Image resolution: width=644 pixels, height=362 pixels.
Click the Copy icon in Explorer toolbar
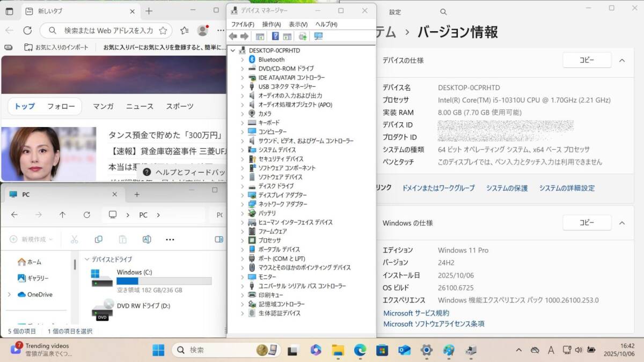point(98,239)
